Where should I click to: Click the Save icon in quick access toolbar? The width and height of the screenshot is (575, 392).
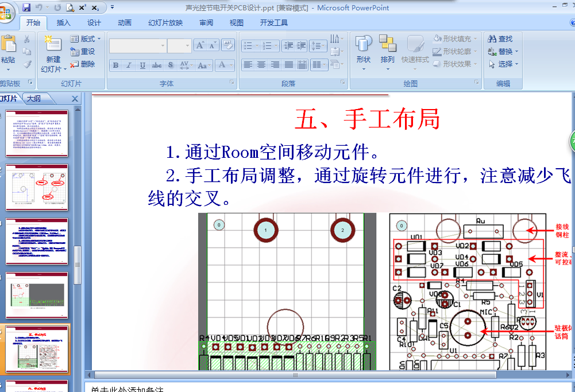tap(26, 7)
